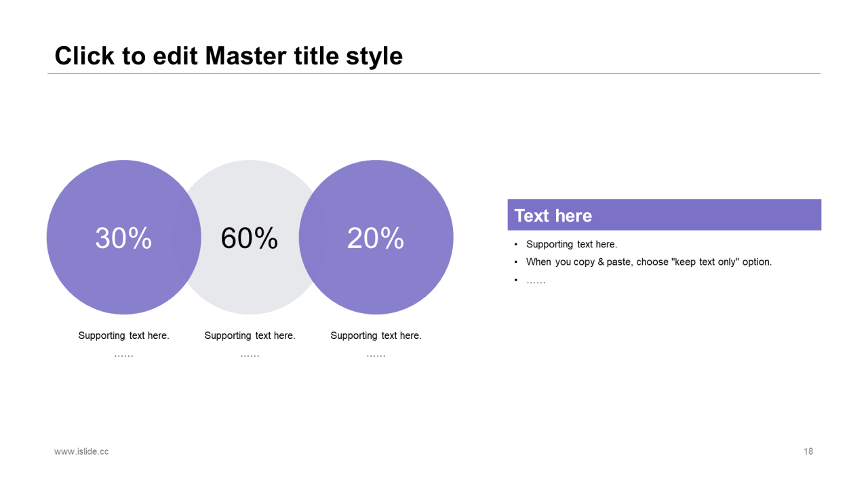Click the 60% percentage label
The height and width of the screenshot is (488, 868).
pyautogui.click(x=250, y=238)
